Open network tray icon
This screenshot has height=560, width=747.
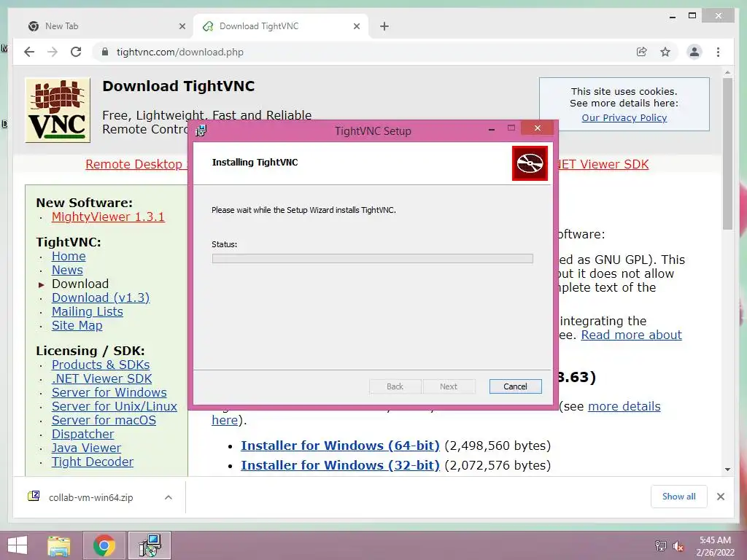tap(661, 545)
